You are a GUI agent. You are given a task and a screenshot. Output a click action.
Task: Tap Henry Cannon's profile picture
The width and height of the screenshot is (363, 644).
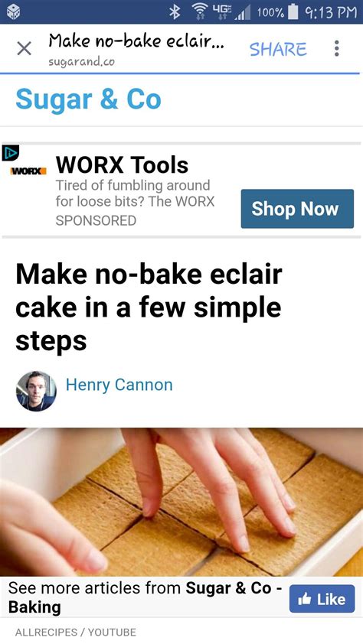pyautogui.click(x=36, y=391)
